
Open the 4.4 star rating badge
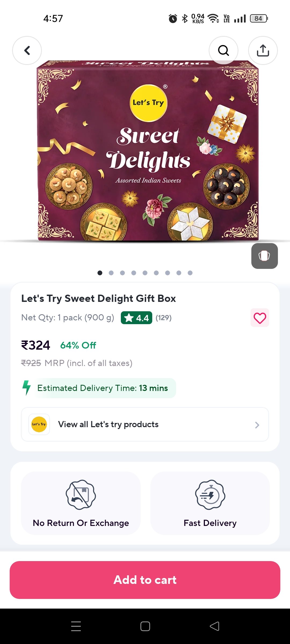point(136,318)
